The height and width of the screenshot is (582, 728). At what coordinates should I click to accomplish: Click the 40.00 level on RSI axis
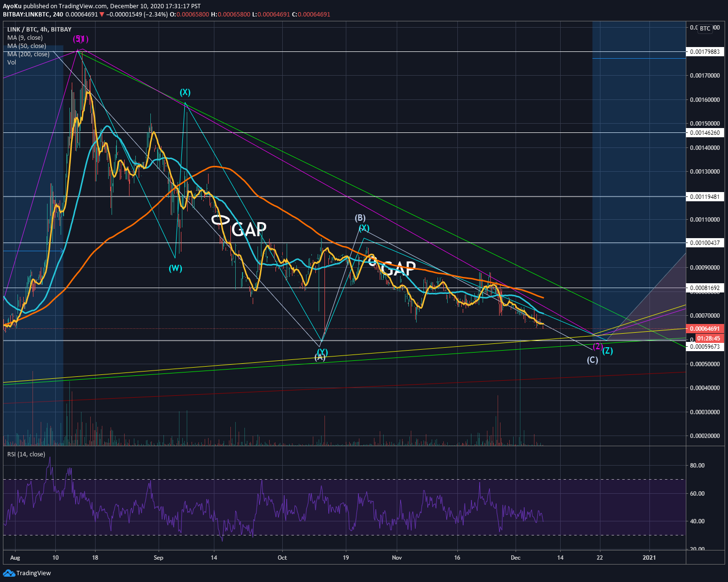[697, 521]
